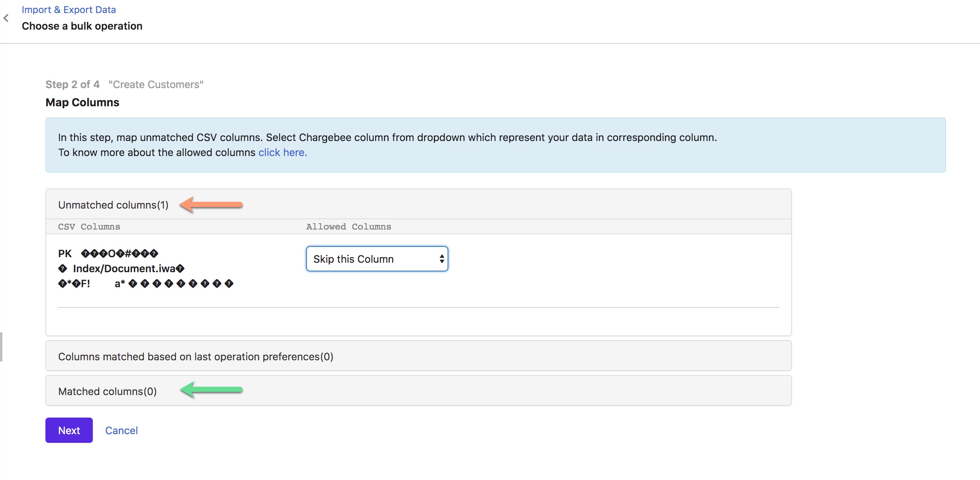This screenshot has height=480, width=980.
Task: Open the Import & Export Data breadcrumb link
Action: [x=69, y=10]
